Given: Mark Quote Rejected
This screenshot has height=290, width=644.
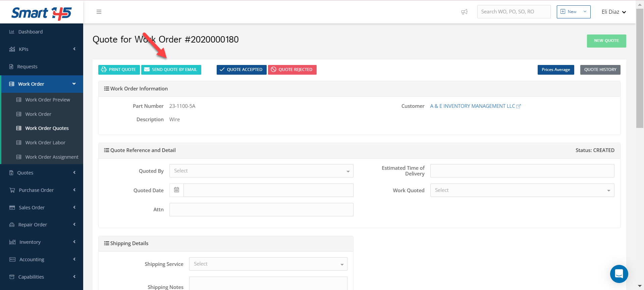Looking at the screenshot, I should 292,70.
